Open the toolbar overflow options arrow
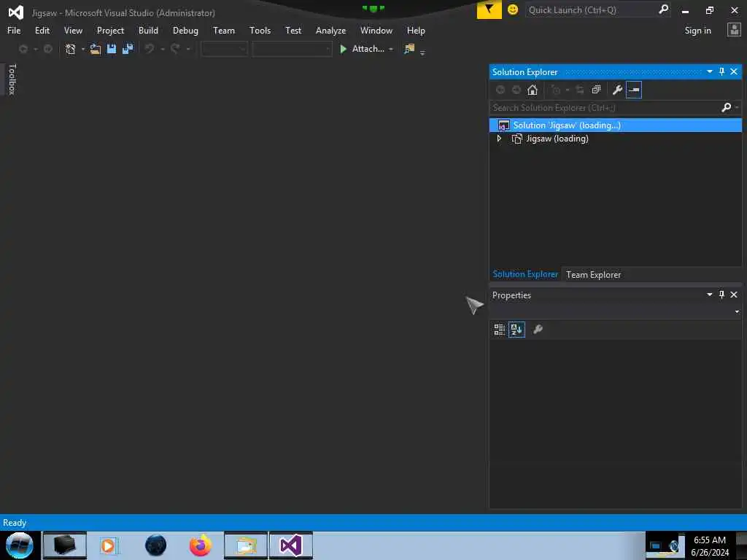Image resolution: width=747 pixels, height=560 pixels. click(422, 52)
